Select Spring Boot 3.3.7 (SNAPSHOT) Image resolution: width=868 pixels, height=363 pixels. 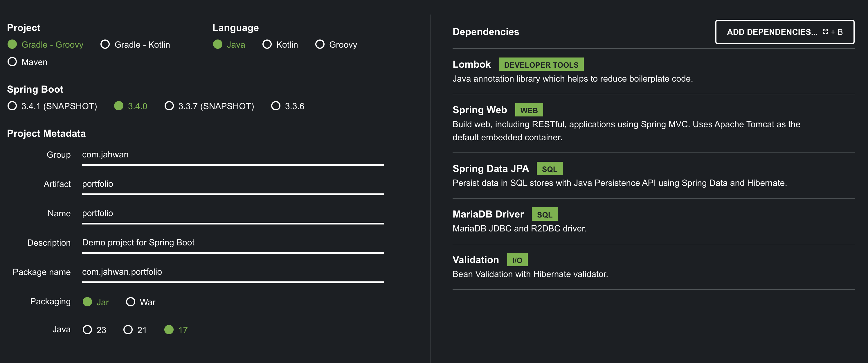click(169, 106)
